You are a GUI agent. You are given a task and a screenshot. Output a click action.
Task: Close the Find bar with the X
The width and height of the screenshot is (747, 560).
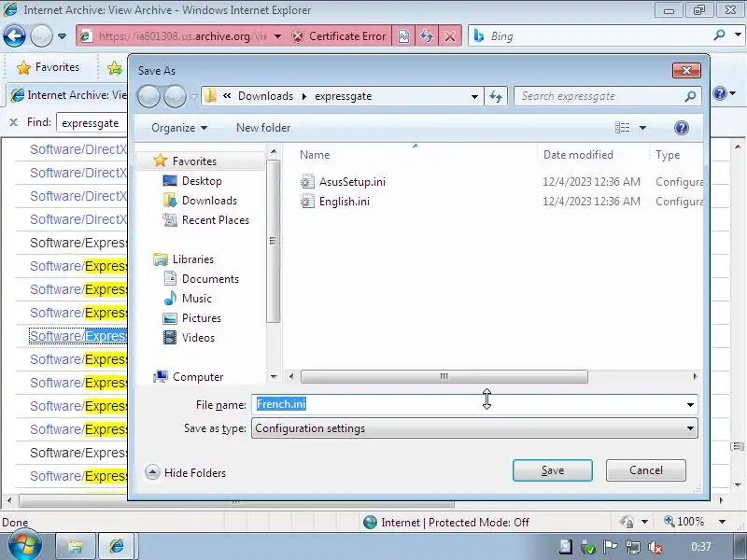pos(13,122)
